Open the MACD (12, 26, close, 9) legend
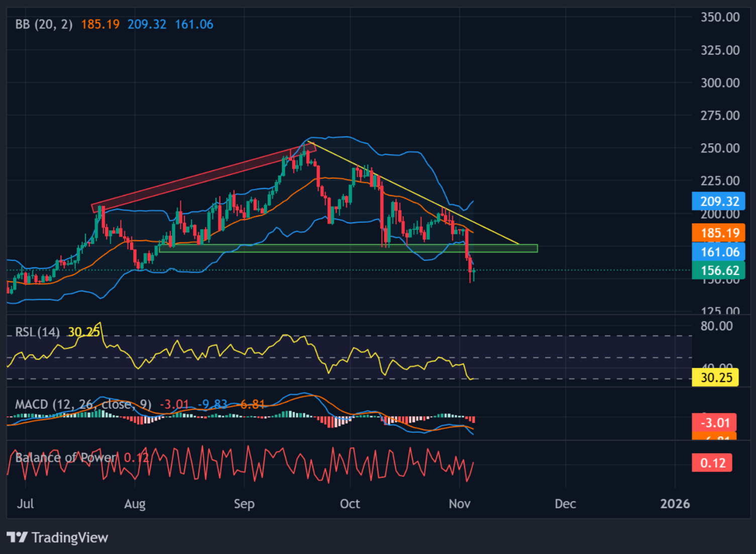Viewport: 756px width, 554px height. point(83,405)
